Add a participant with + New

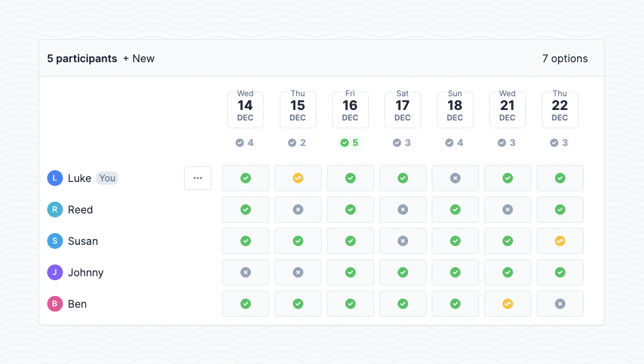pos(138,59)
